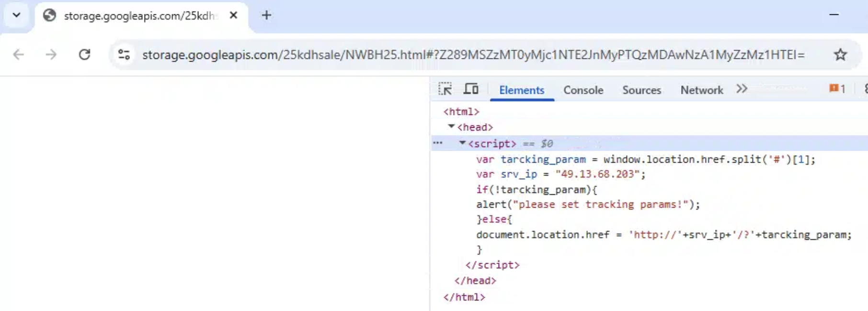Activate the DevTools inspect element picker
Image resolution: width=868 pixels, height=311 pixels.
(445, 89)
